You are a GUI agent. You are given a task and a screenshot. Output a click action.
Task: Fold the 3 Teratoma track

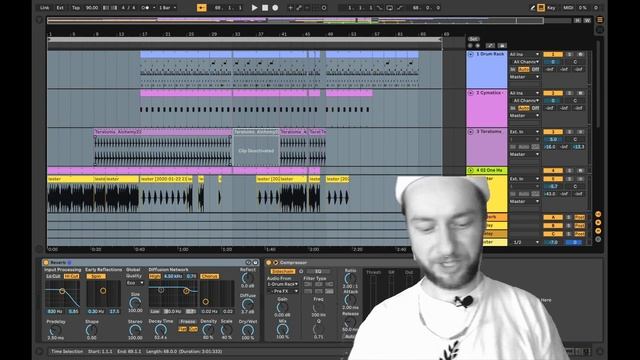(471, 132)
